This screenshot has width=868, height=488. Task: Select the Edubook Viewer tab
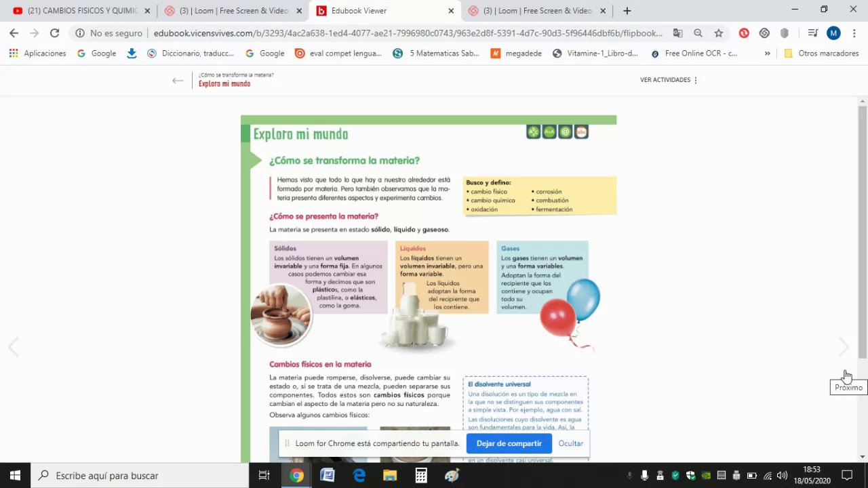[384, 11]
